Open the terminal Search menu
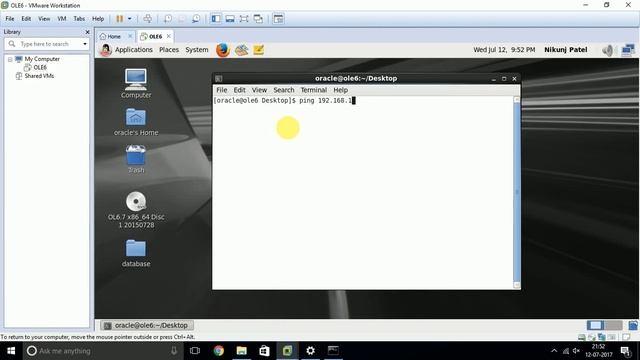The width and height of the screenshot is (640, 360). click(284, 90)
